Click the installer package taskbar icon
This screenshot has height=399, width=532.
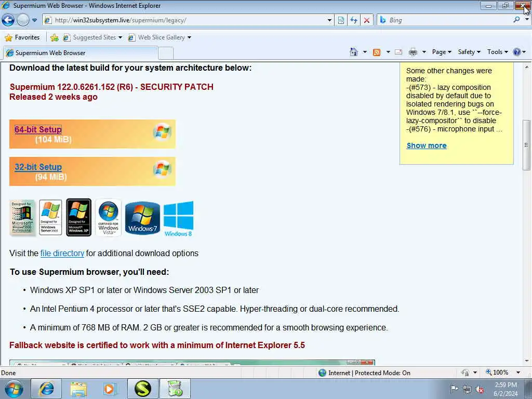(x=175, y=389)
